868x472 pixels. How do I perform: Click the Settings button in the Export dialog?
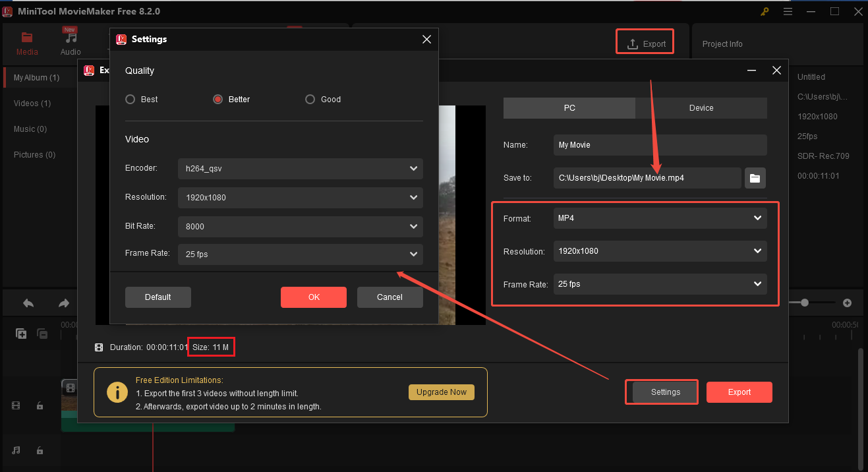(x=666, y=392)
